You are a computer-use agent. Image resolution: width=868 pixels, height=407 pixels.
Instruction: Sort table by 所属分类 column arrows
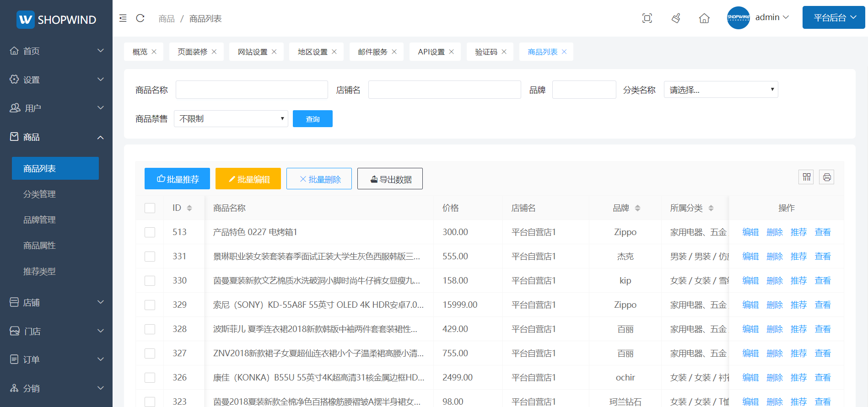click(x=711, y=208)
